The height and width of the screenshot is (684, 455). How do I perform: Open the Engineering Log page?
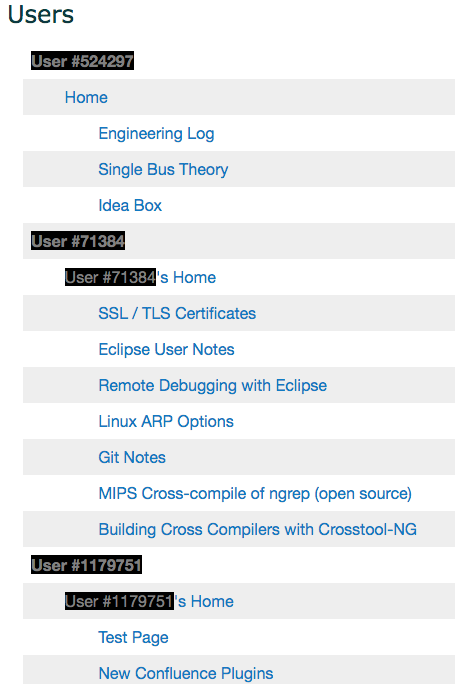click(x=156, y=133)
